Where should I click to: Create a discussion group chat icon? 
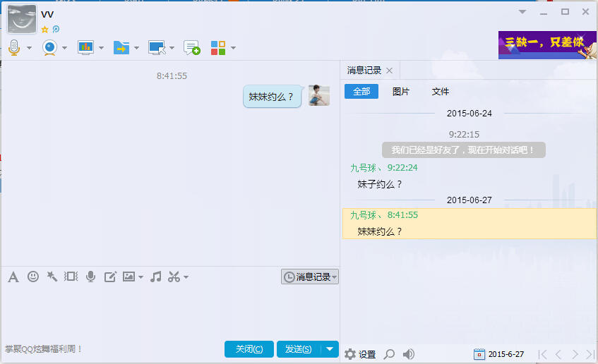191,48
